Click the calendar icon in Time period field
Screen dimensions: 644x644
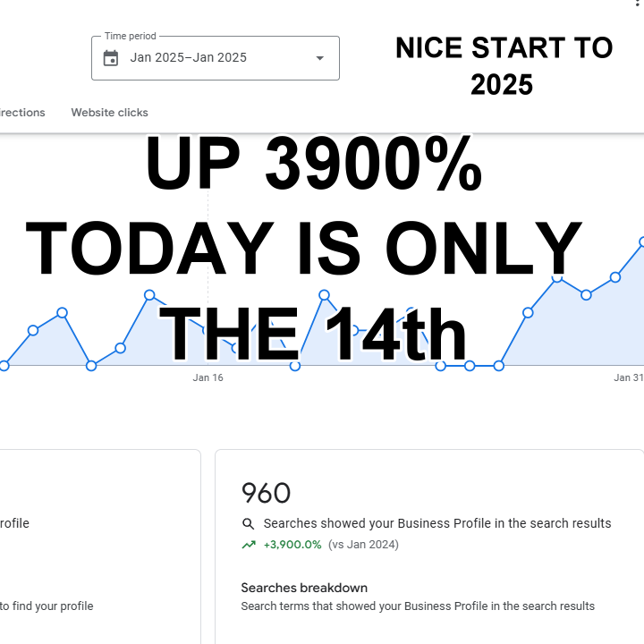coord(111,58)
